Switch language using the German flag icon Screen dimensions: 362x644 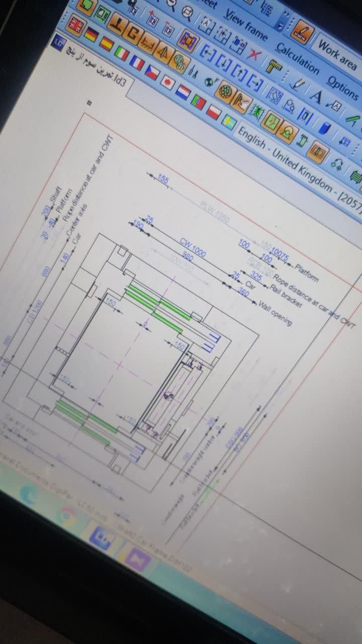coord(91,34)
